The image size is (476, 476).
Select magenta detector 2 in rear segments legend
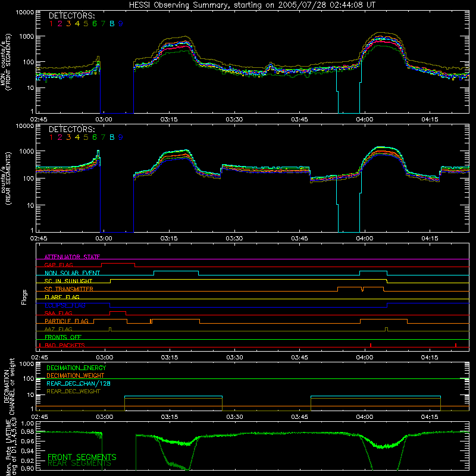[60, 137]
